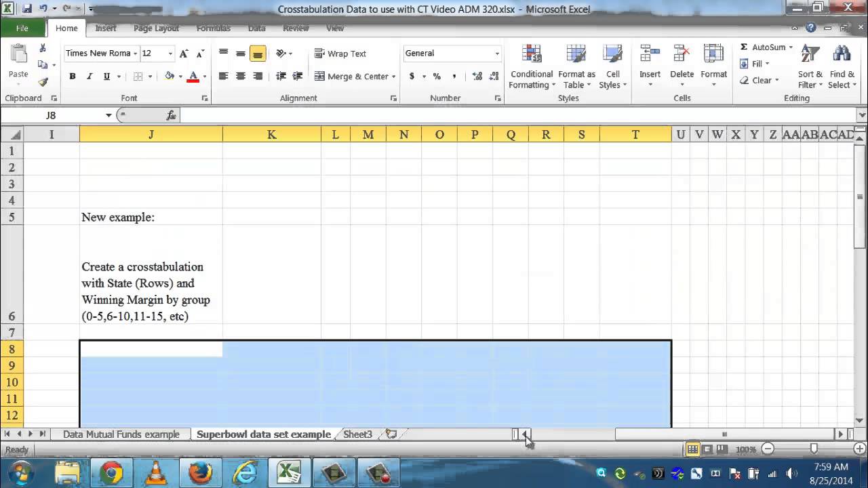
Task: Center text horizontally
Action: [x=241, y=77]
